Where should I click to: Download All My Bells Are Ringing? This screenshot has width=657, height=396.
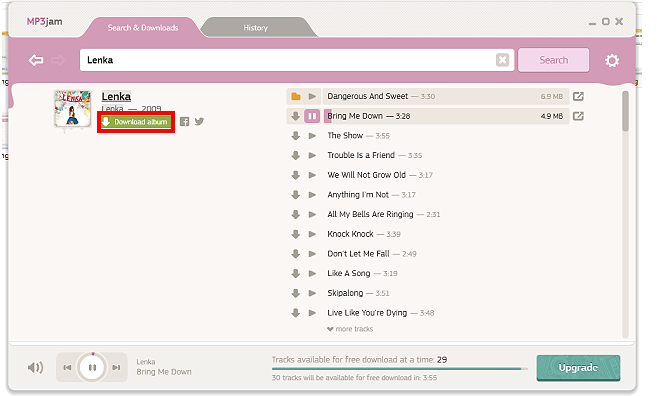pos(296,215)
